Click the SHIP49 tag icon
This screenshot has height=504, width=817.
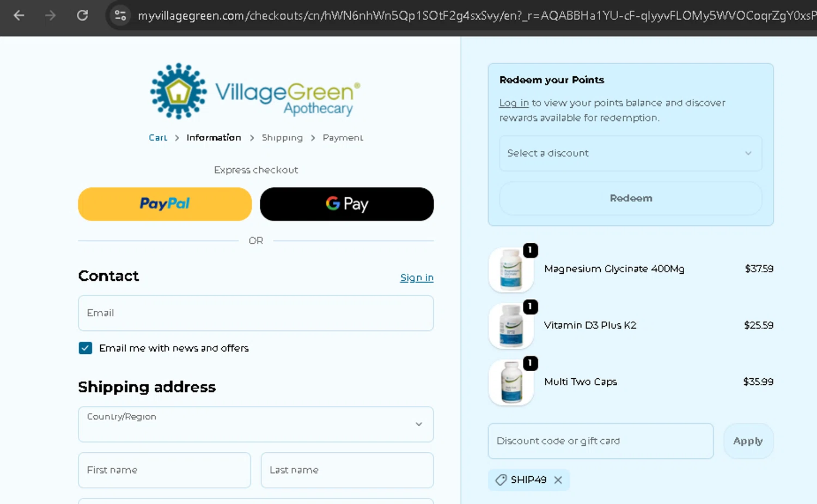pos(501,480)
